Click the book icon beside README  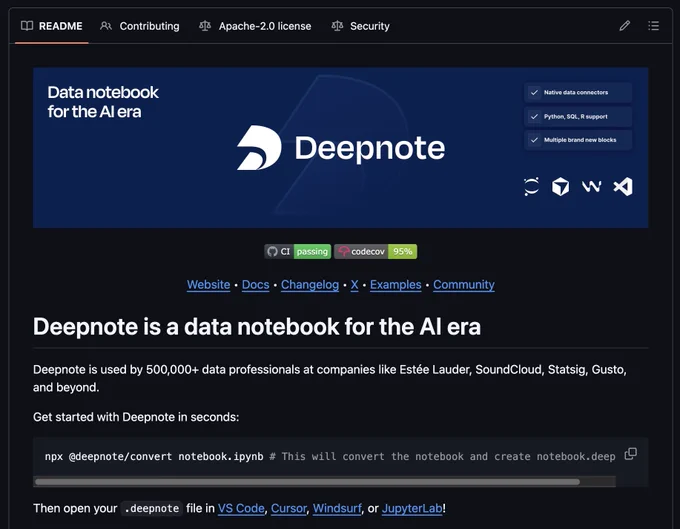tap(27, 26)
